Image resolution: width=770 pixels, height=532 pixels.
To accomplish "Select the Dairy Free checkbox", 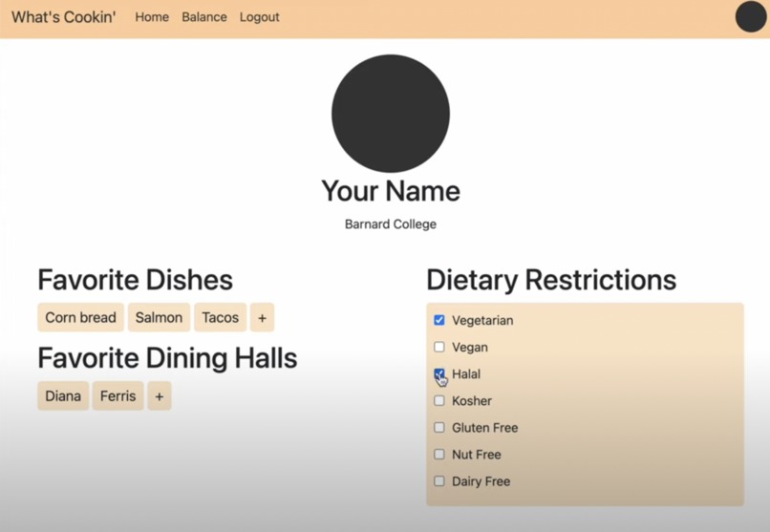I will tap(439, 481).
